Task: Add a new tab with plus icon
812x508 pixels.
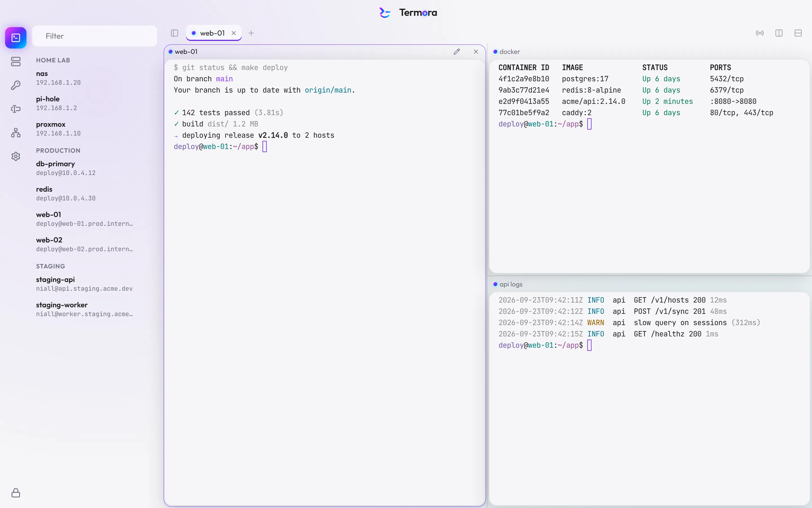Action: [251, 33]
